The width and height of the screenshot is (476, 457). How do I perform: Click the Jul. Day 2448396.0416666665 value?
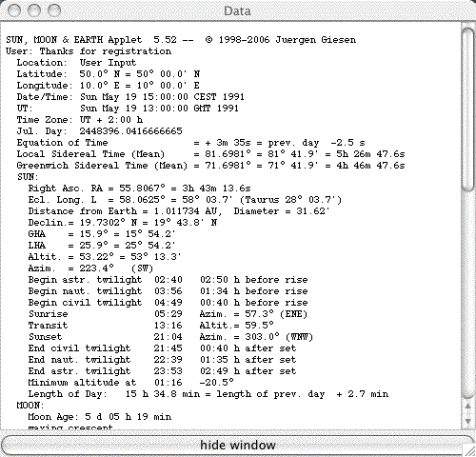pyautogui.click(x=130, y=131)
